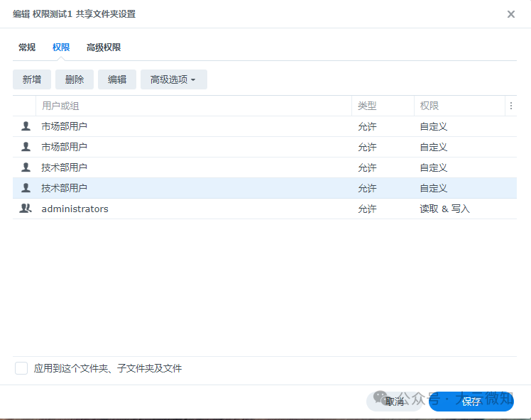Click 保存 to save settings
531x420 pixels.
click(471, 402)
